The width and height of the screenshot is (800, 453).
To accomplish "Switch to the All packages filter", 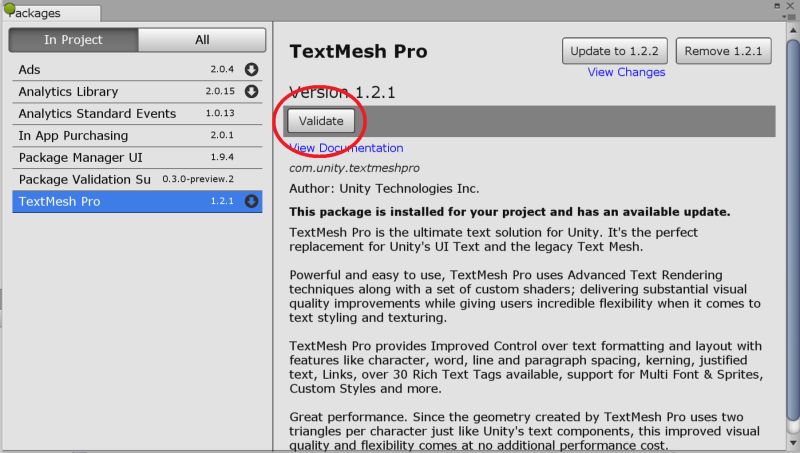I will 202,40.
